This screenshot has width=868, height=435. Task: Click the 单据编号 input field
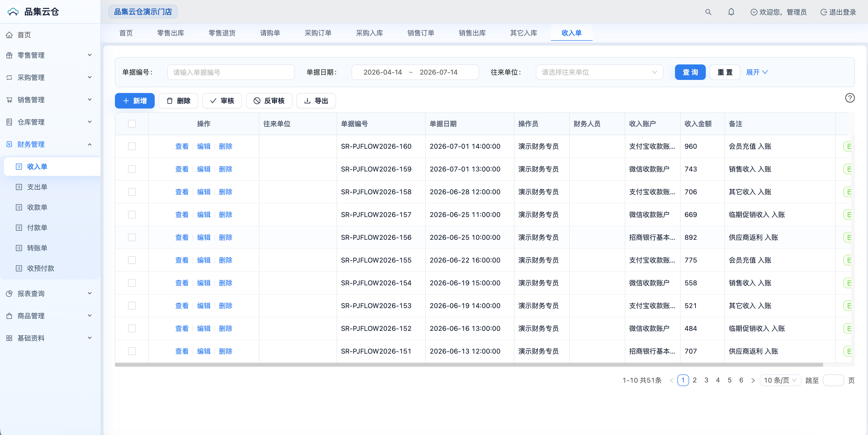(x=231, y=72)
